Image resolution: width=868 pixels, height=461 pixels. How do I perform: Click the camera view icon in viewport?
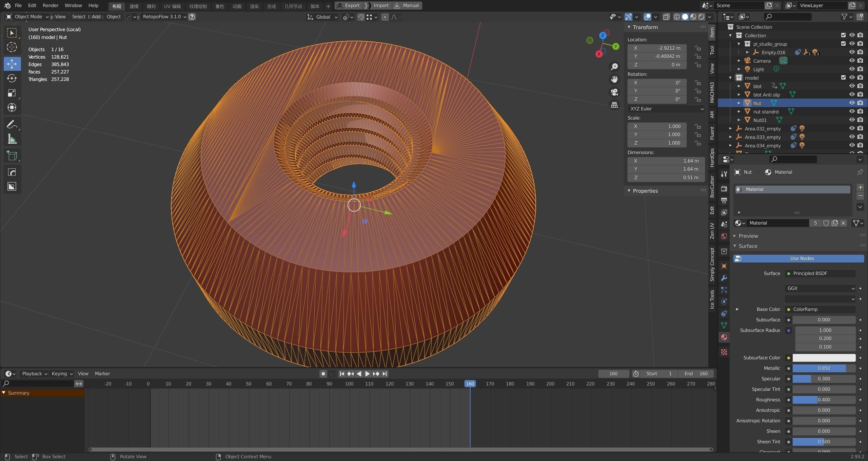pos(614,92)
